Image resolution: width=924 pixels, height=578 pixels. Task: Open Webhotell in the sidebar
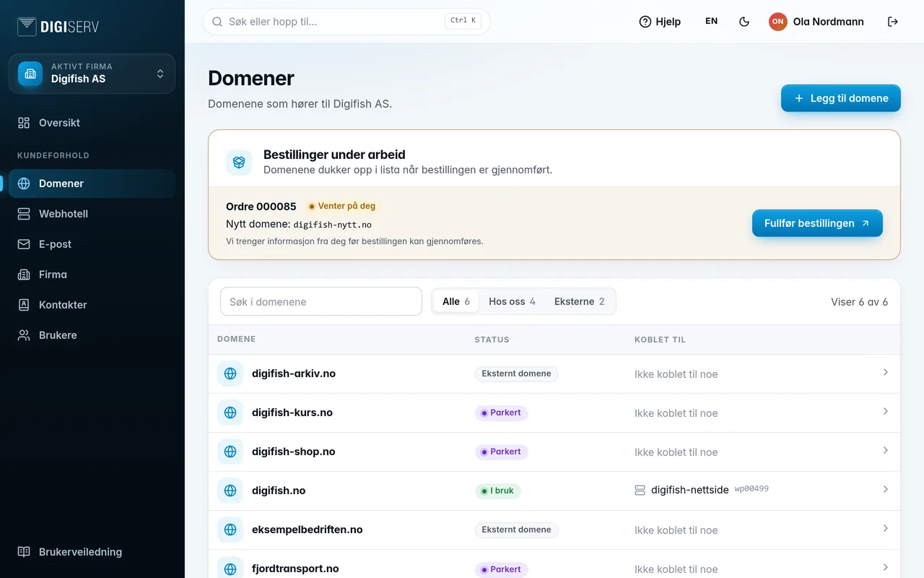point(92,214)
